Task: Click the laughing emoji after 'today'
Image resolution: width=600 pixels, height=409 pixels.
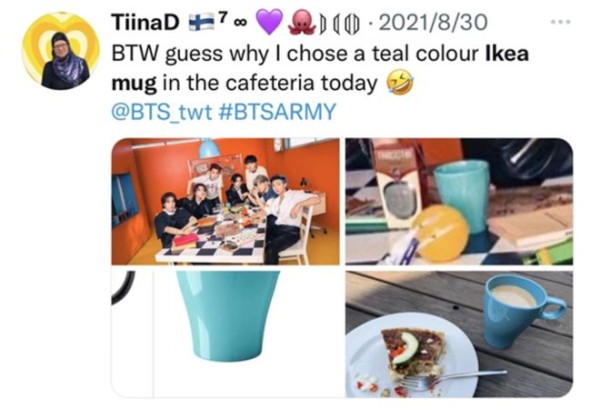Action: tap(400, 83)
